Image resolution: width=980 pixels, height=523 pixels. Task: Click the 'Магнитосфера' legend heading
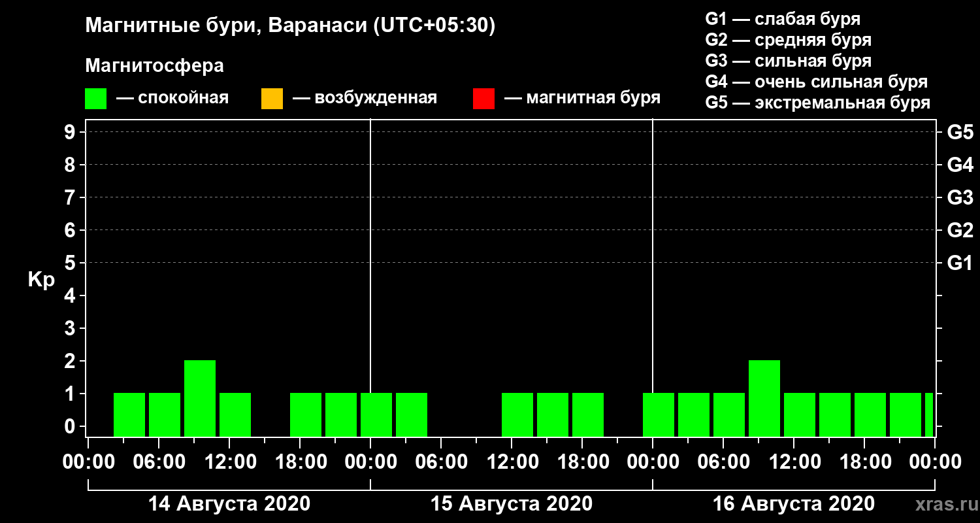point(155,66)
